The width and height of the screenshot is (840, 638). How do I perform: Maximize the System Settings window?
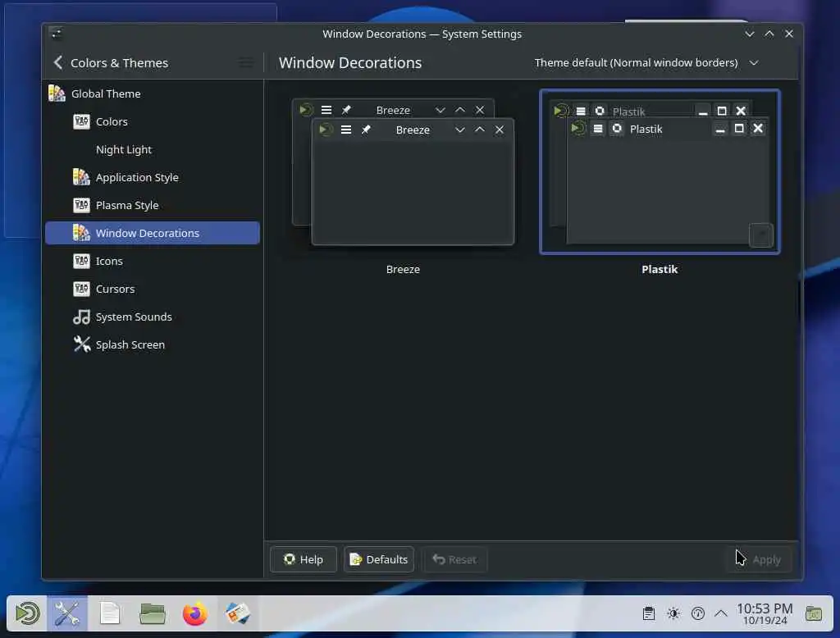coord(769,34)
